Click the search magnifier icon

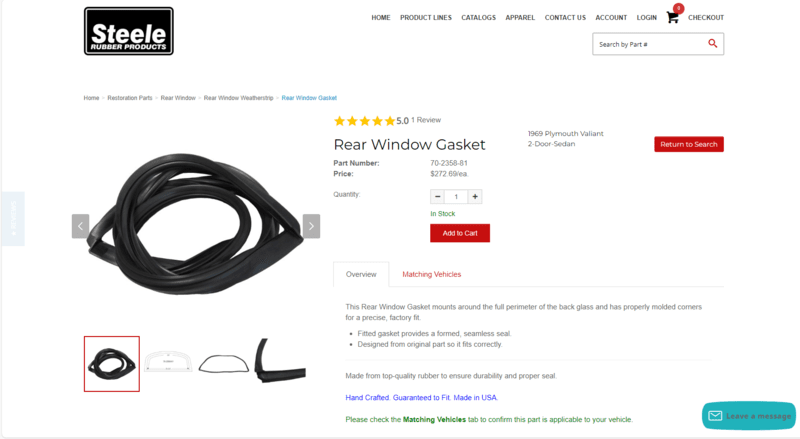click(x=713, y=44)
